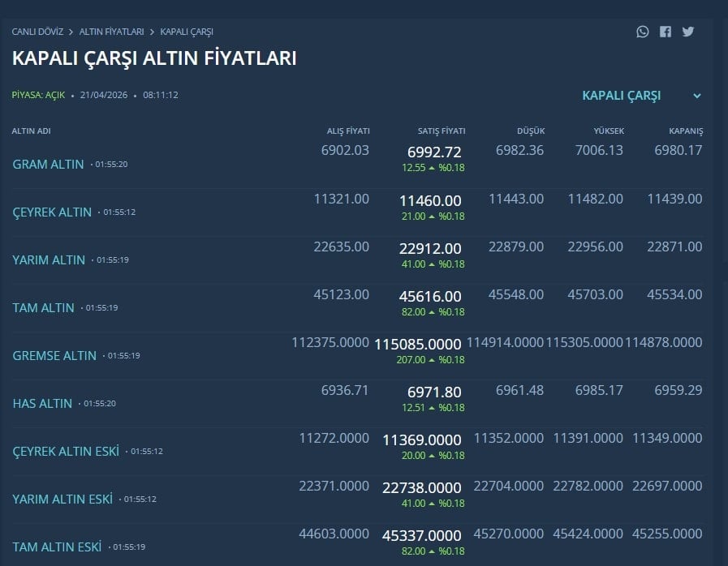Share page via Facebook icon
Screen dimensions: 728x566
(x=666, y=32)
